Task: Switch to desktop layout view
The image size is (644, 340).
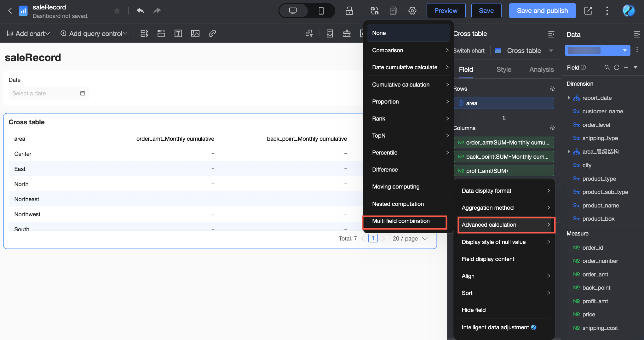Action: click(x=293, y=11)
